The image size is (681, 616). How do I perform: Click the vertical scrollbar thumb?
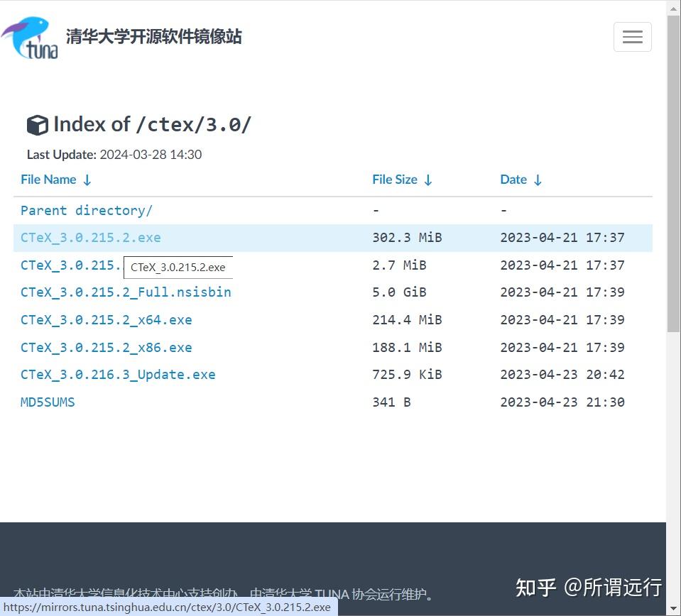(x=673, y=174)
